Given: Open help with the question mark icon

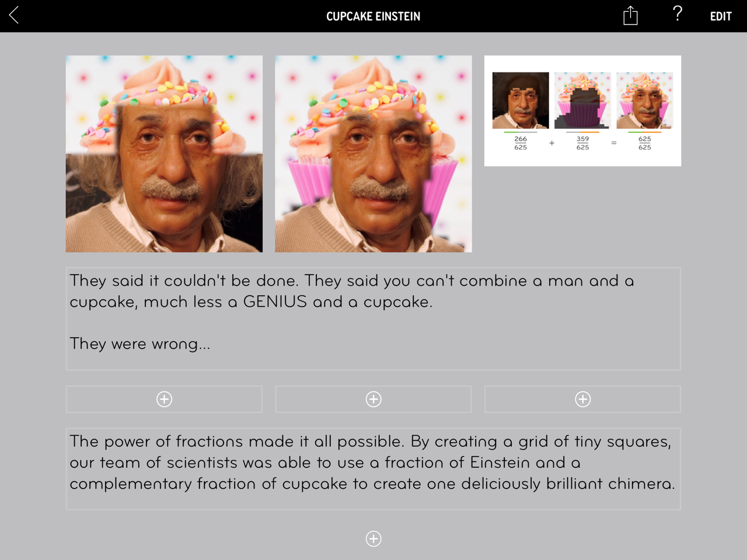Looking at the screenshot, I should click(x=677, y=14).
